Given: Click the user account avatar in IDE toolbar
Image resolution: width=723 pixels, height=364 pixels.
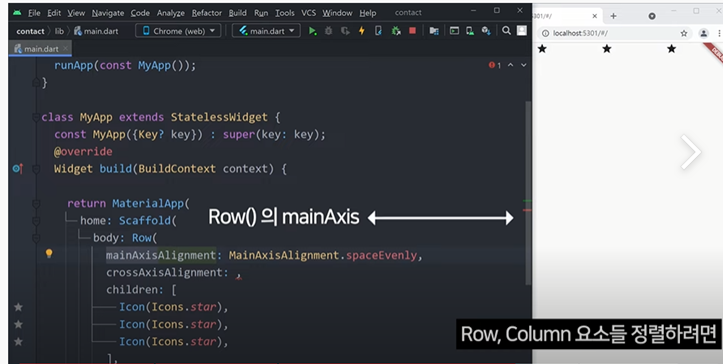Looking at the screenshot, I should [522, 31].
